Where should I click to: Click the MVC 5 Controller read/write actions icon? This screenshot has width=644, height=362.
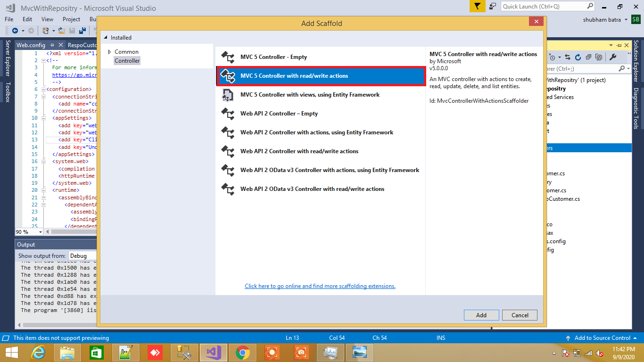[x=228, y=76]
